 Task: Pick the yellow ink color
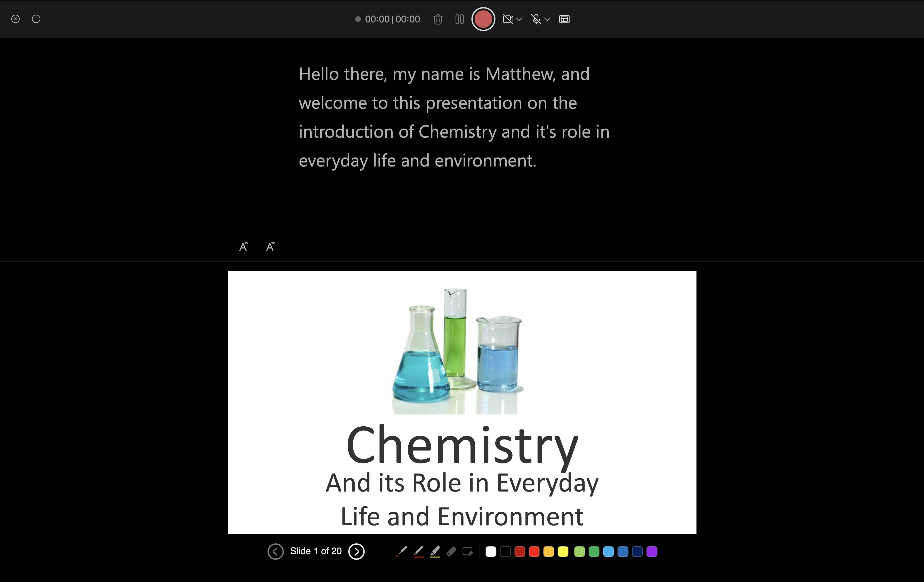click(x=563, y=552)
